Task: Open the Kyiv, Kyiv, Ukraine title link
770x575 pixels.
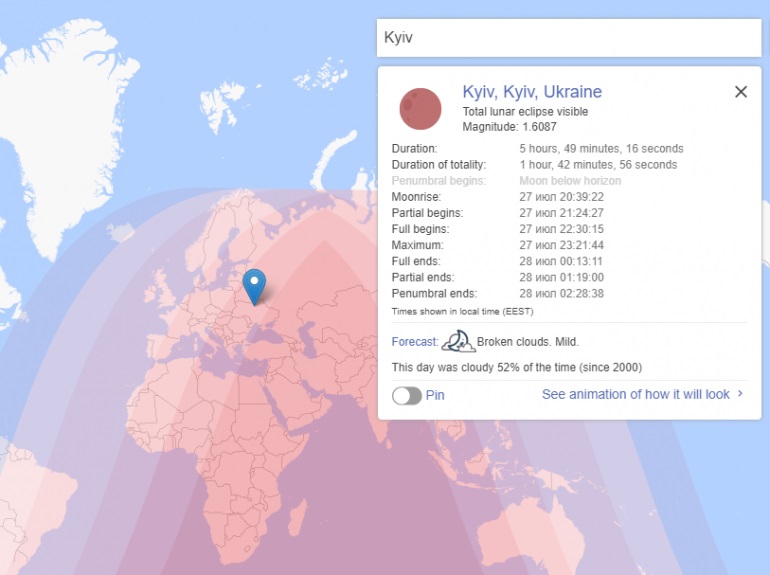Action: tap(532, 92)
